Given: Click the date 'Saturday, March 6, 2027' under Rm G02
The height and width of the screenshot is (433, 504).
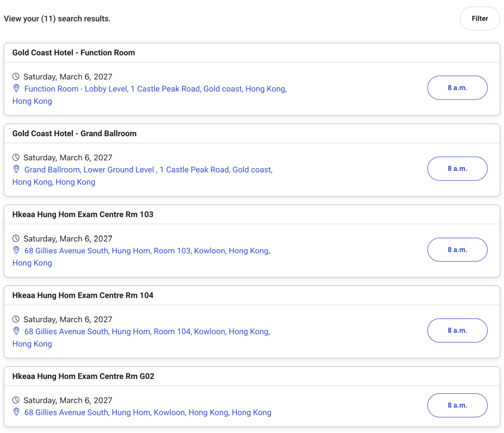Looking at the screenshot, I should tap(68, 400).
